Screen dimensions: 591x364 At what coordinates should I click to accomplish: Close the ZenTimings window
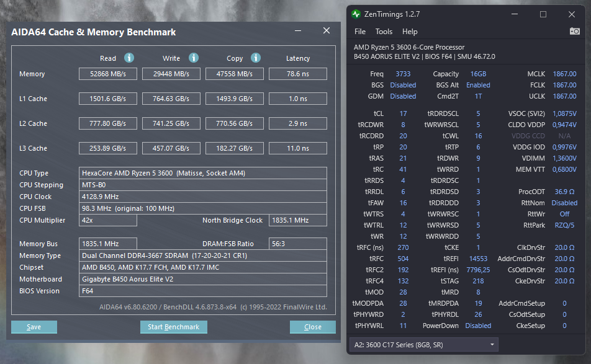pos(572,14)
